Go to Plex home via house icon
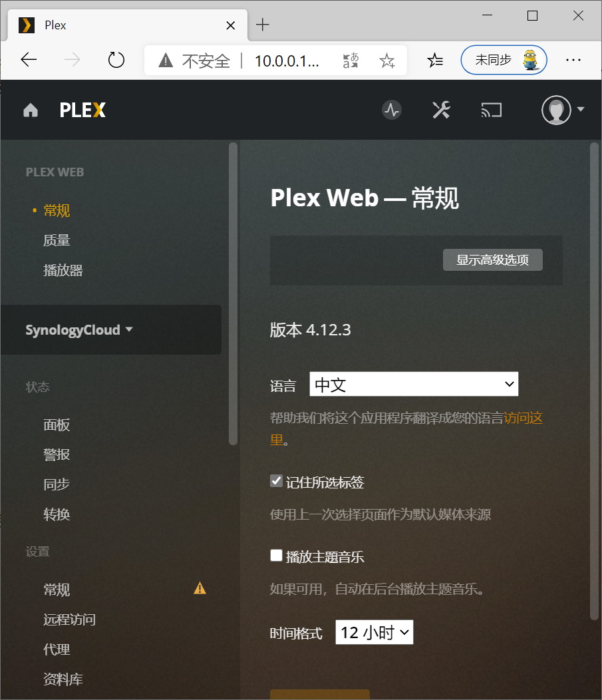 31,110
